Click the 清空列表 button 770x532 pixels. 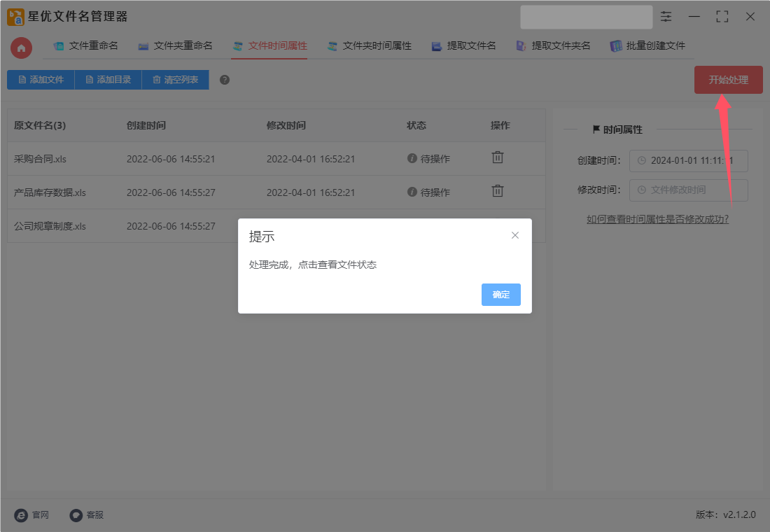click(x=175, y=80)
